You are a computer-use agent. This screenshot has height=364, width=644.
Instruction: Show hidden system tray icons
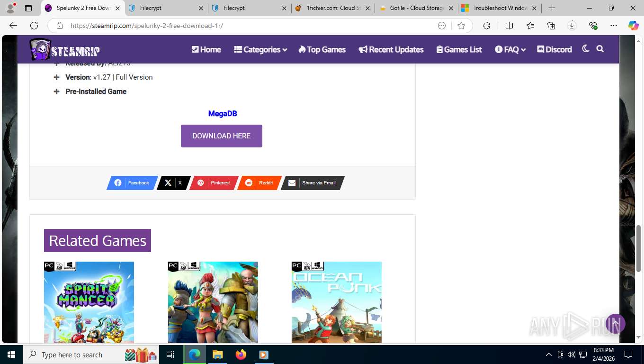549,355
